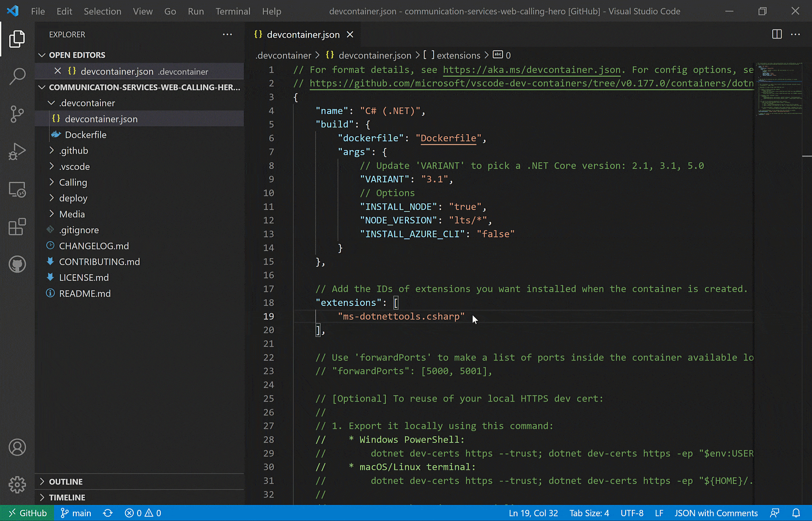The image size is (812, 521).
Task: Split the editor using the toolbar icon
Action: [x=776, y=34]
